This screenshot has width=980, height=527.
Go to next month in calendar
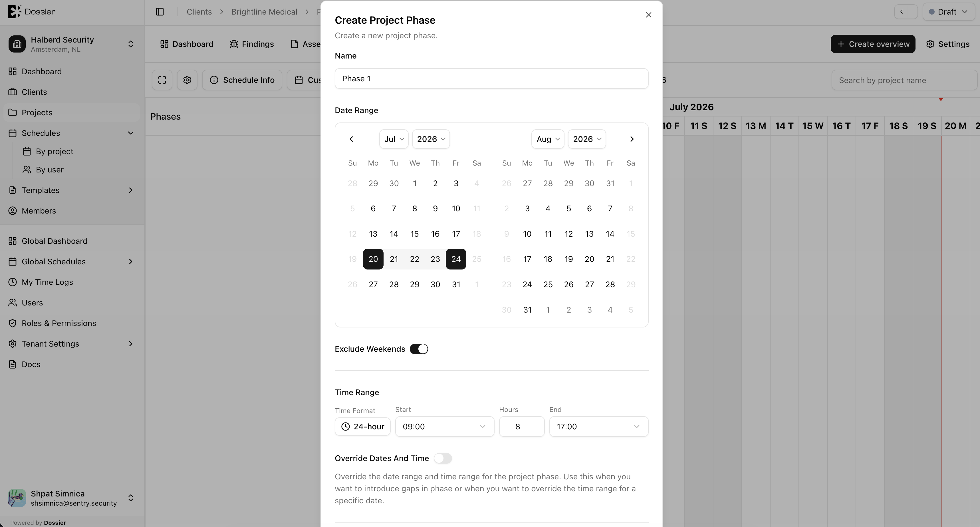(632, 139)
